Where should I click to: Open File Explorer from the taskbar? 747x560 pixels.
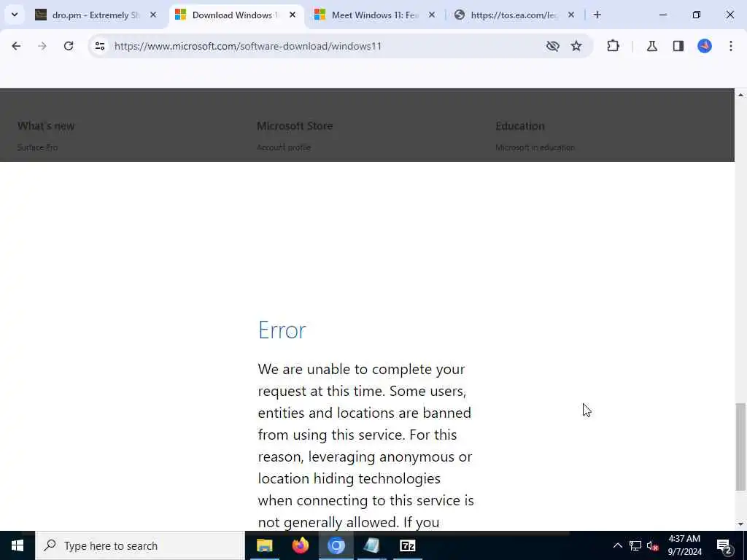tap(264, 545)
